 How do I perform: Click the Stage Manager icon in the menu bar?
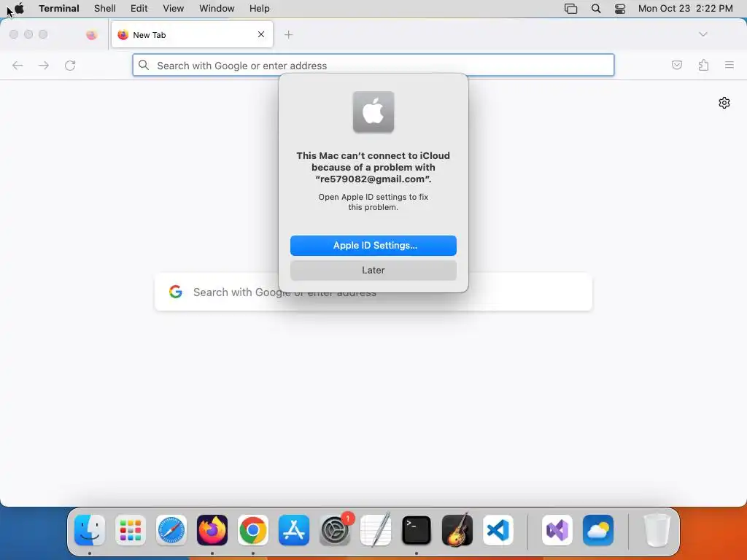[x=570, y=8]
